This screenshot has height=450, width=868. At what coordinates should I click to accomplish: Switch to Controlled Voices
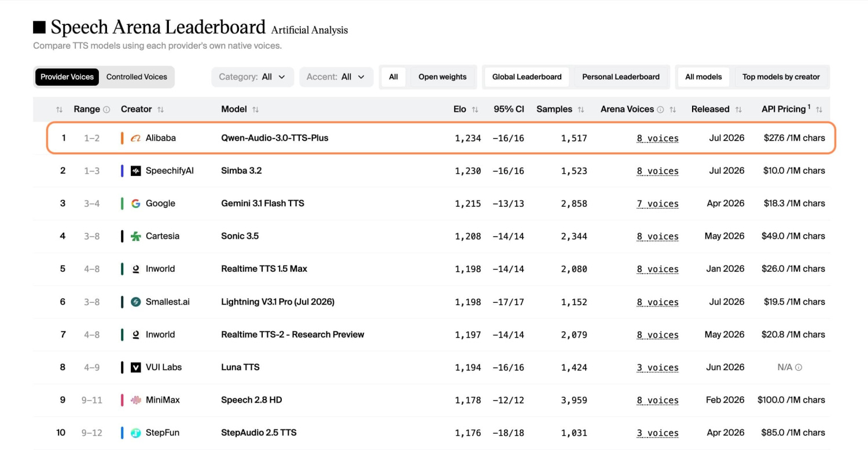(x=137, y=76)
